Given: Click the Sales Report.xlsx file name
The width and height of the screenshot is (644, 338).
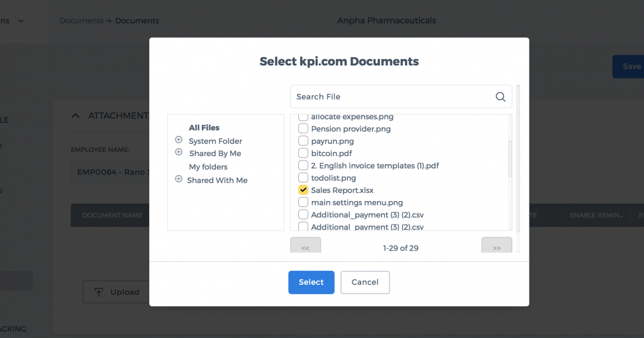Looking at the screenshot, I should coord(342,190).
